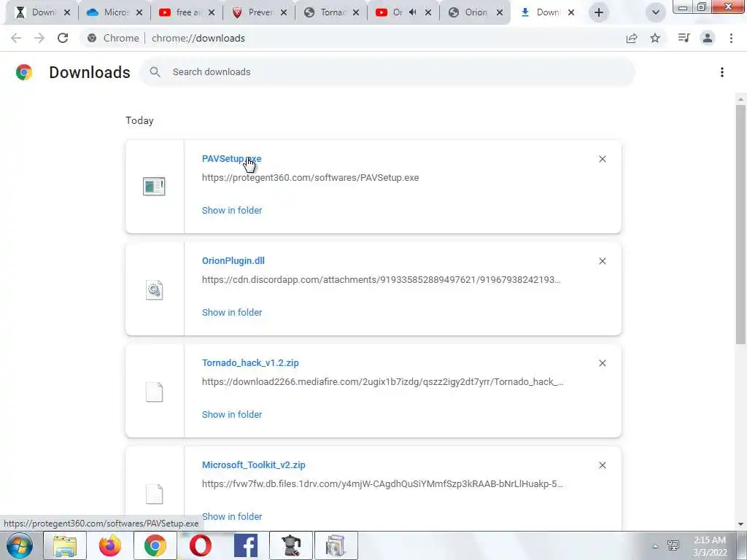Click the search magnifier icon
Image resolution: width=747 pixels, height=560 pixels.
pos(155,72)
